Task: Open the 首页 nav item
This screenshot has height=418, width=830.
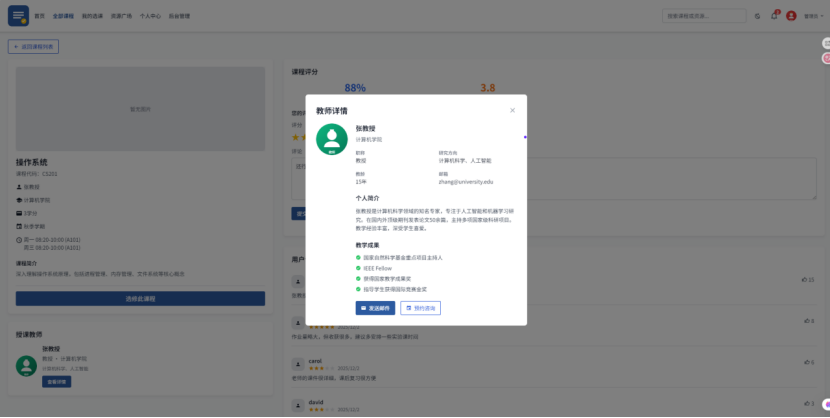Action: (40, 16)
